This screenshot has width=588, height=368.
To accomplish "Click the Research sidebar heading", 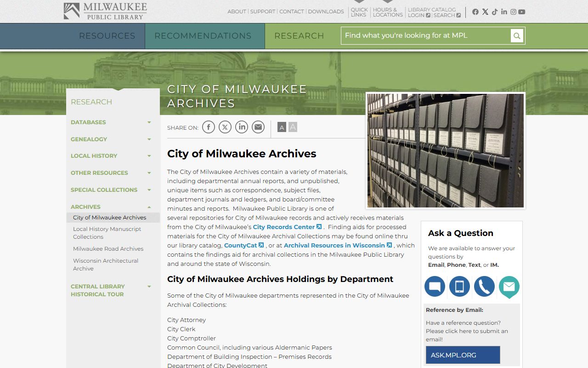I will 91,102.
